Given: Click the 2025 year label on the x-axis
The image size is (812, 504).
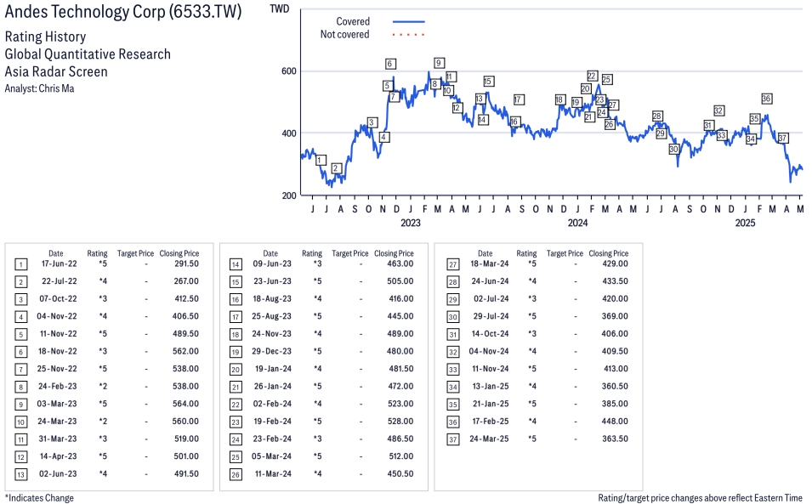Looking at the screenshot, I should pyautogui.click(x=745, y=223).
